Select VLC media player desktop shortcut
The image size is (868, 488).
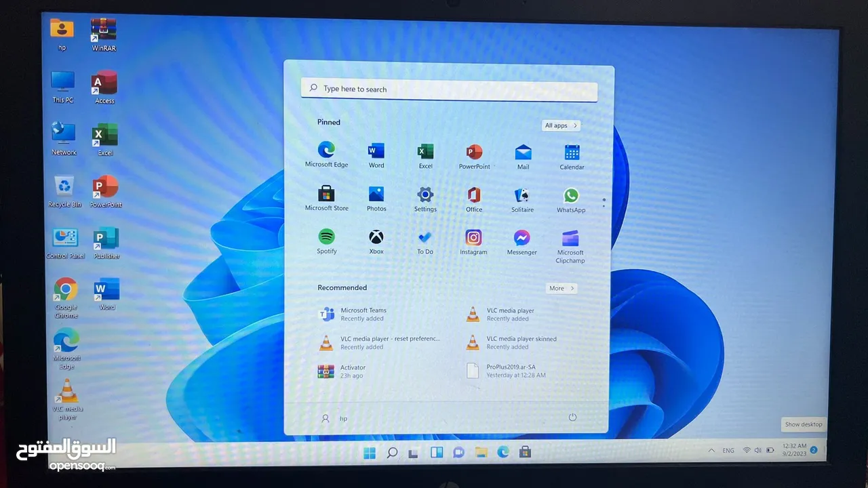(x=67, y=400)
